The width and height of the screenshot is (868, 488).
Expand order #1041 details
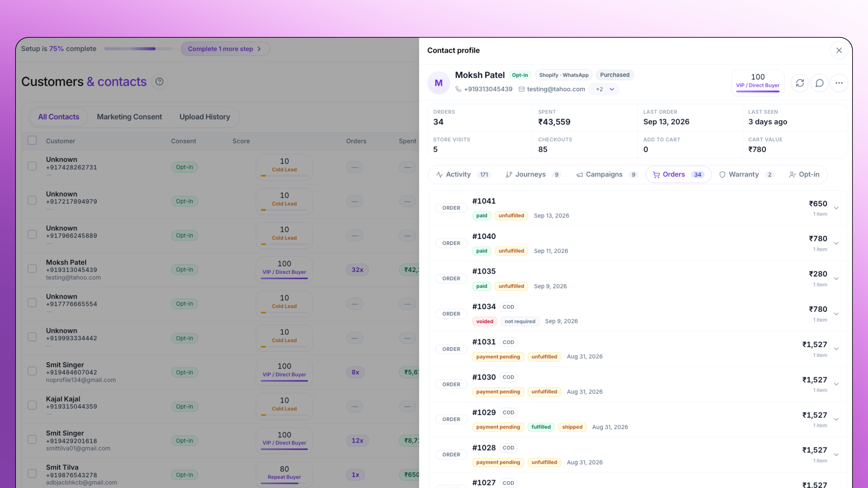(836, 208)
